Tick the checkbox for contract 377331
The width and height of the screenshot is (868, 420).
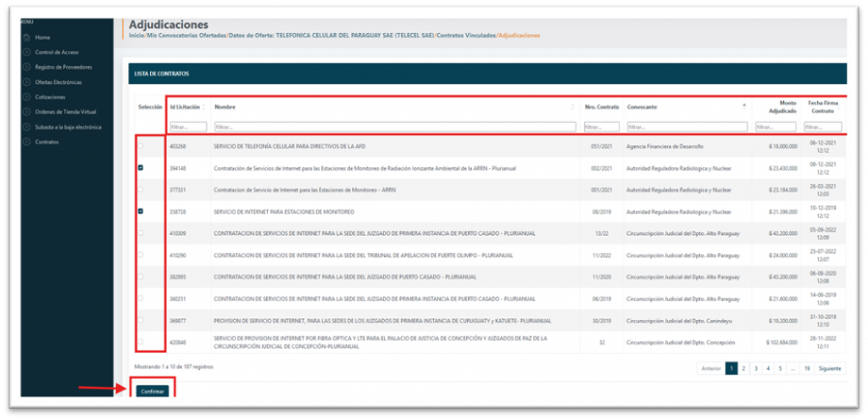141,189
